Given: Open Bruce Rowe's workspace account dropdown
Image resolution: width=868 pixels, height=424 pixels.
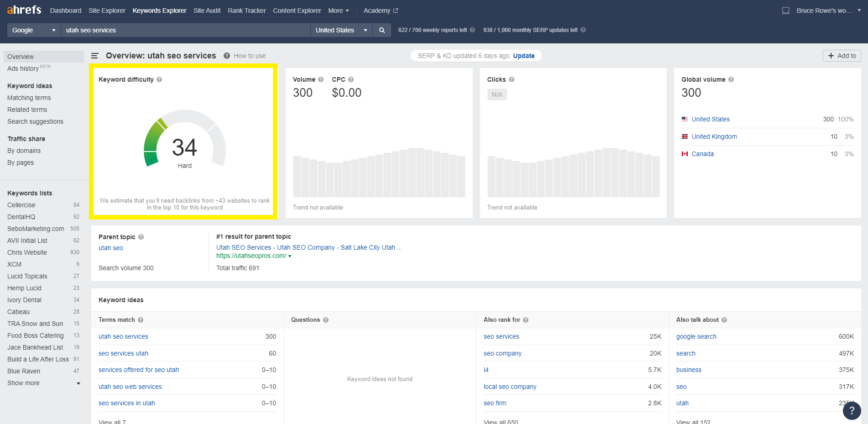Looking at the screenshot, I should tap(828, 10).
